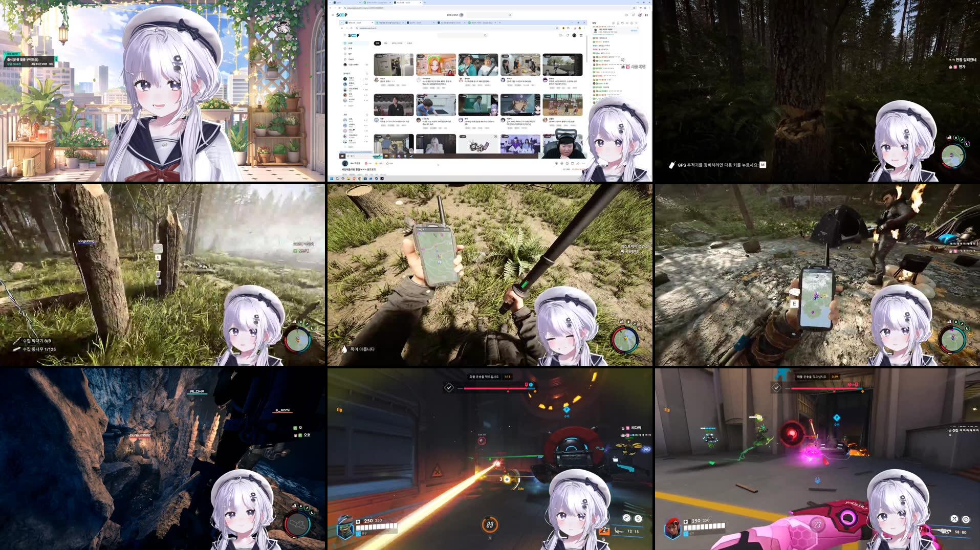Image resolution: width=980 pixels, height=550 pixels.
Task: Click the SOOP profile avatar at top right
Action: [574, 35]
